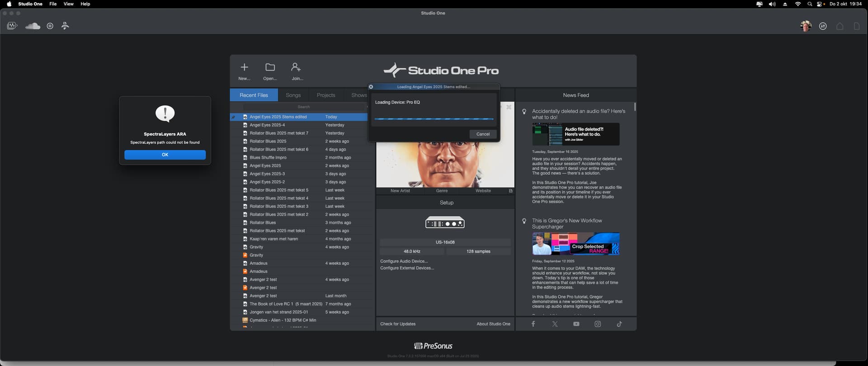Click the Join... person icon
868x366 pixels.
[x=296, y=67]
